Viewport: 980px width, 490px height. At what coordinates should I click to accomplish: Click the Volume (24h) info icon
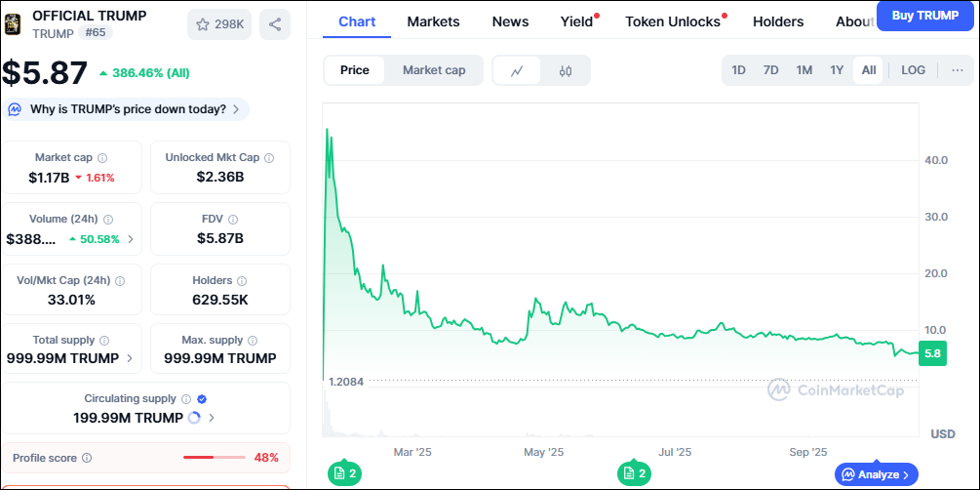(108, 219)
